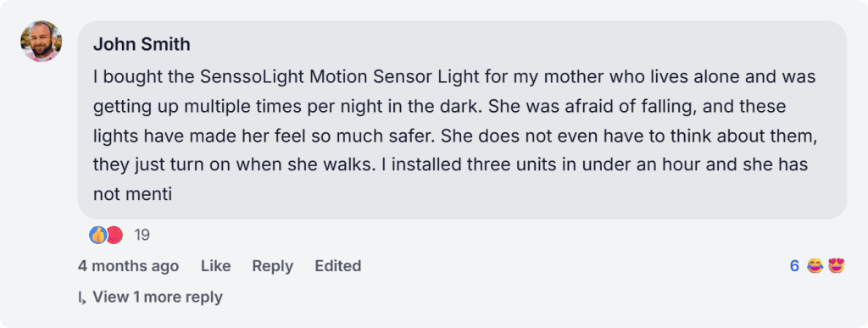Click the reply arrow icon

[x=82, y=298]
